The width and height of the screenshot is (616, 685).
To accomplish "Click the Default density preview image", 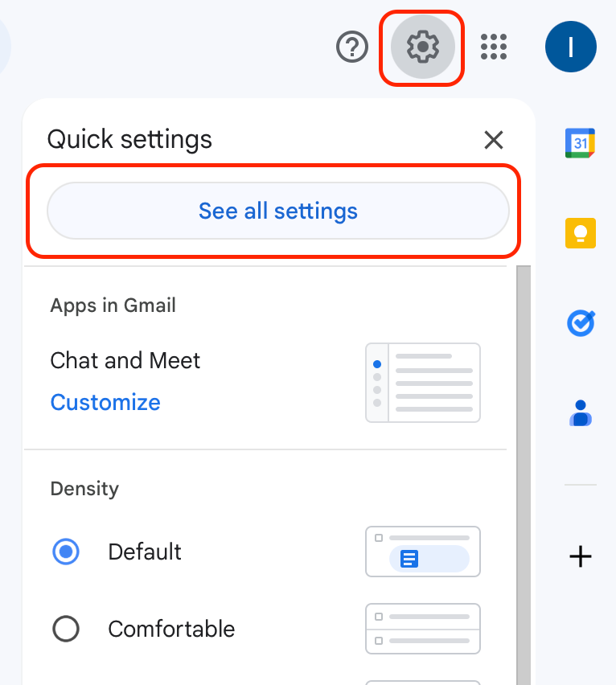I will click(x=423, y=552).
